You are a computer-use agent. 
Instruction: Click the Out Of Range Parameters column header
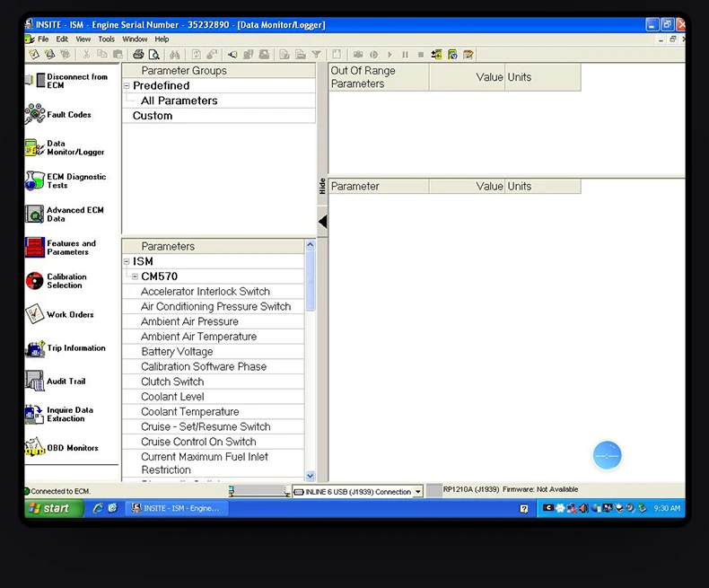pos(379,77)
